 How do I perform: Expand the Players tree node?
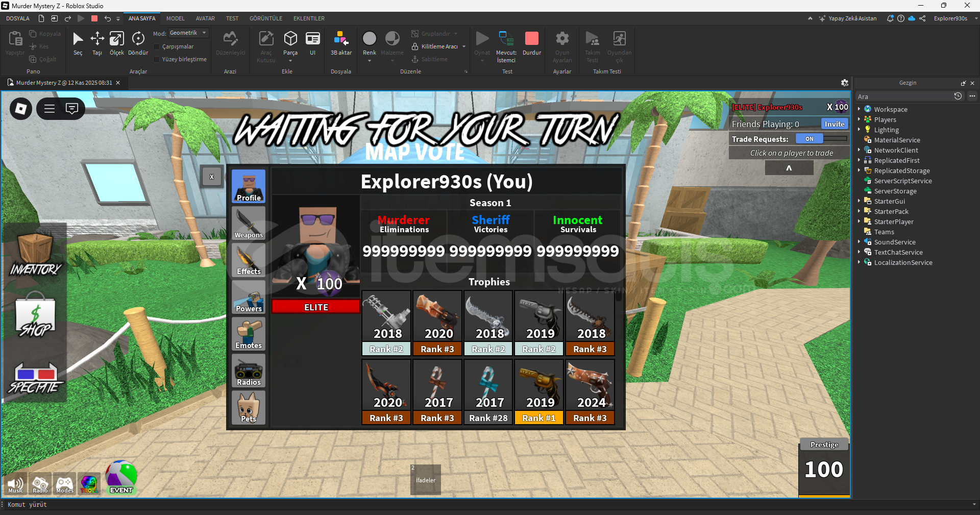(859, 119)
